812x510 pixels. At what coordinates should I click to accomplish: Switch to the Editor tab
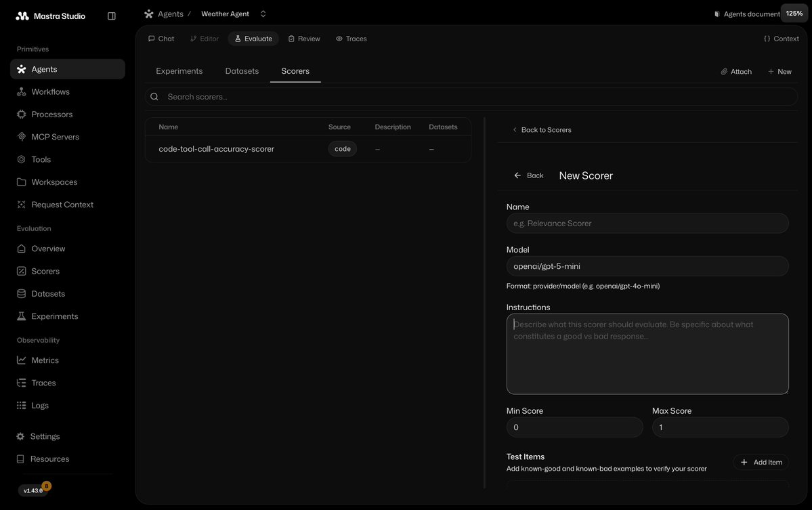coord(204,39)
